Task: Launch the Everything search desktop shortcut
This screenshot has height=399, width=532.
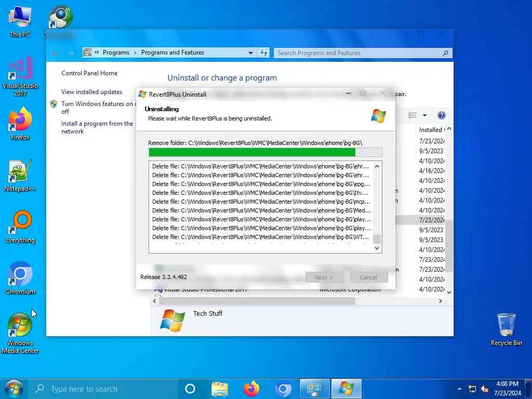Action: (x=20, y=227)
